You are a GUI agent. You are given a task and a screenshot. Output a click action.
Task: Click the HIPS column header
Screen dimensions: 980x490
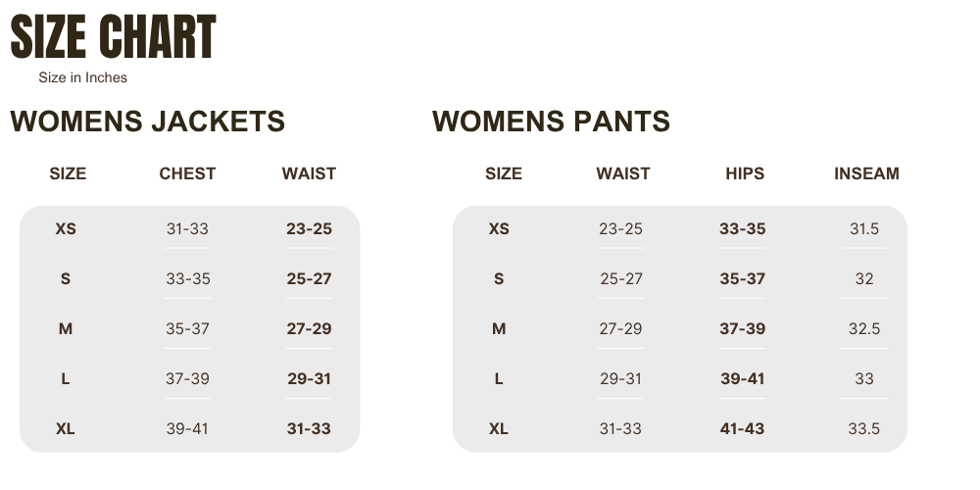pyautogui.click(x=745, y=173)
